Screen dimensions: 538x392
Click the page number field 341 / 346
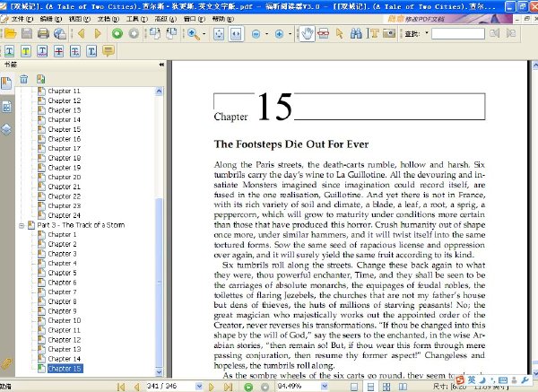pyautogui.click(x=170, y=387)
